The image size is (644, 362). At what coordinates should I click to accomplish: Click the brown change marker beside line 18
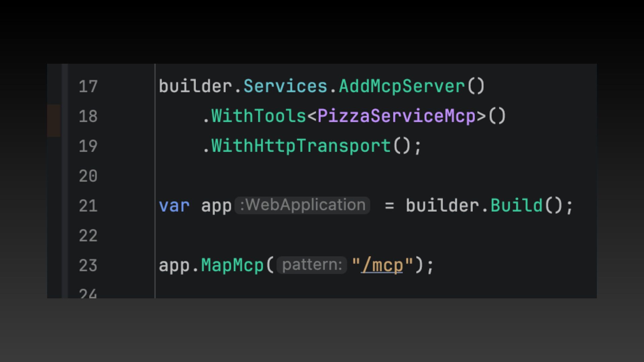(x=54, y=121)
